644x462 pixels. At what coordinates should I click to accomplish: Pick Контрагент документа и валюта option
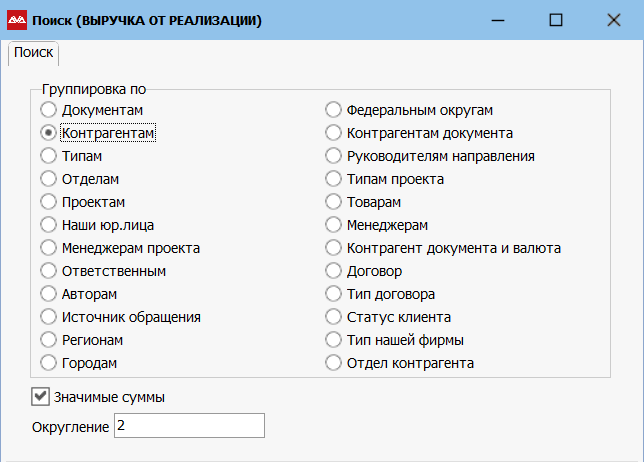[333, 248]
